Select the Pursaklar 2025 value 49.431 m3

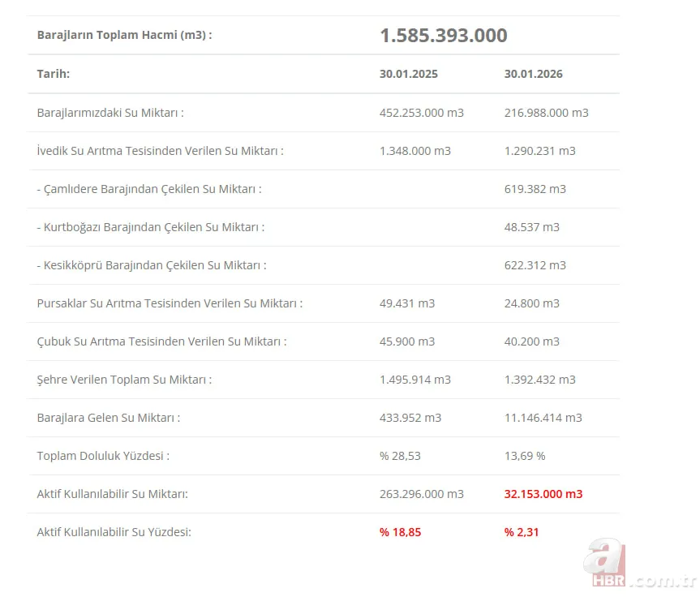pos(406,303)
